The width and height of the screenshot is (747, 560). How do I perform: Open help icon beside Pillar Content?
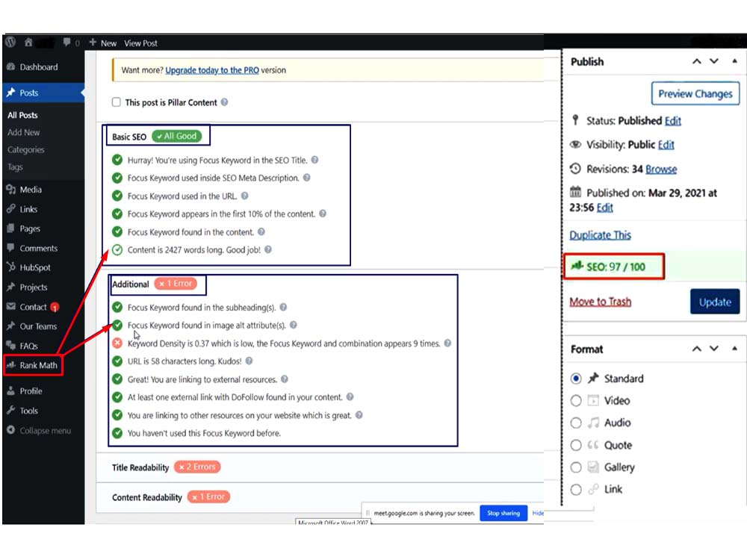coord(224,102)
